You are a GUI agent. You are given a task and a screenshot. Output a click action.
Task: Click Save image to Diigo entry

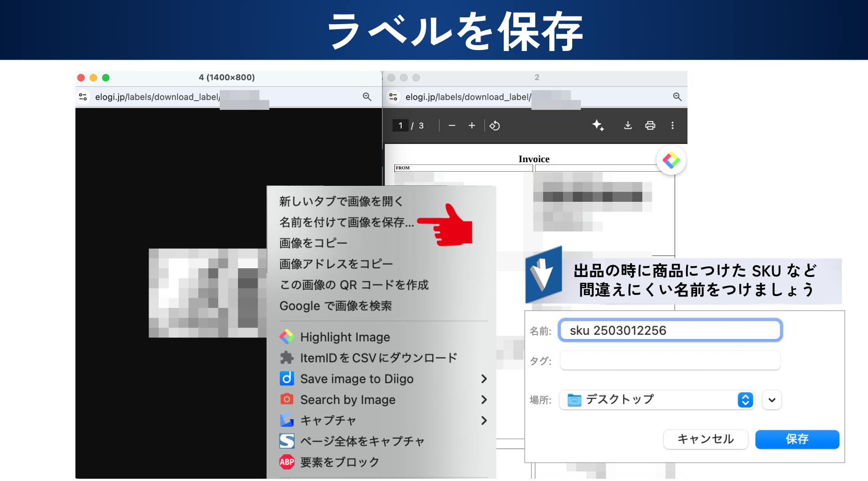pyautogui.click(x=357, y=379)
